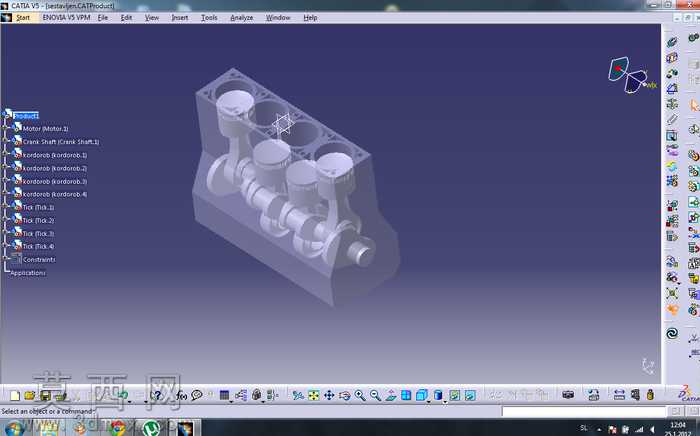Open the ENOVIA V5 VPM menu
Image resolution: width=700 pixels, height=436 pixels.
tap(66, 17)
